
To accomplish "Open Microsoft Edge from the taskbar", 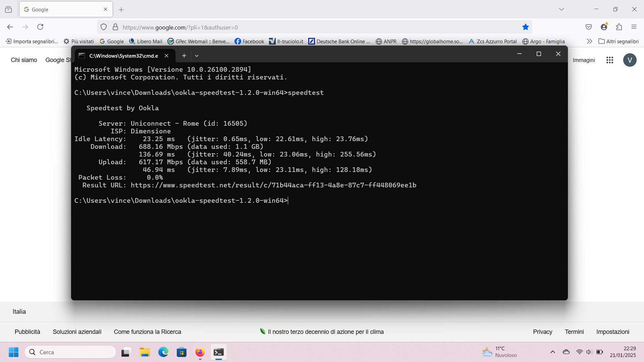I will click(x=163, y=352).
